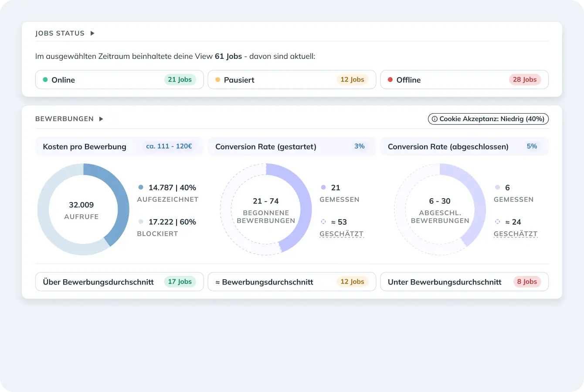Click the dashed Geschätzt icon beside 24
The height and width of the screenshot is (392, 584).
[497, 222]
